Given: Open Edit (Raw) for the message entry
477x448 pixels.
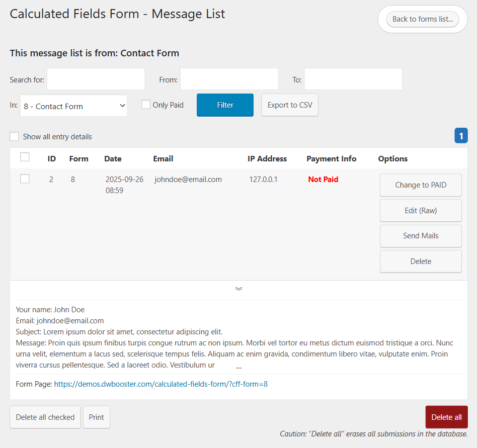Looking at the screenshot, I should click(421, 210).
